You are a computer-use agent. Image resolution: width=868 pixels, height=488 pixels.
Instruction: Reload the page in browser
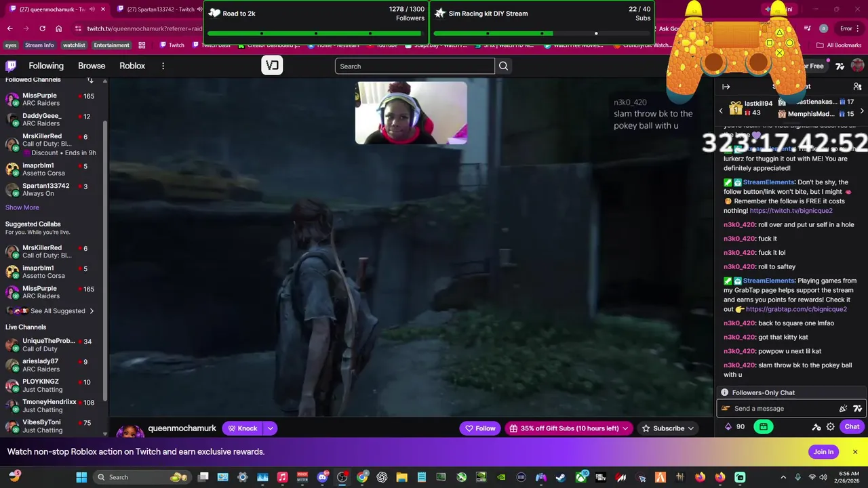(42, 28)
